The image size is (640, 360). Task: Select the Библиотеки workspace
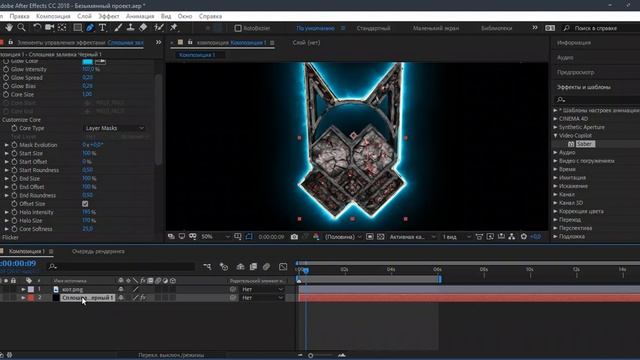496,28
